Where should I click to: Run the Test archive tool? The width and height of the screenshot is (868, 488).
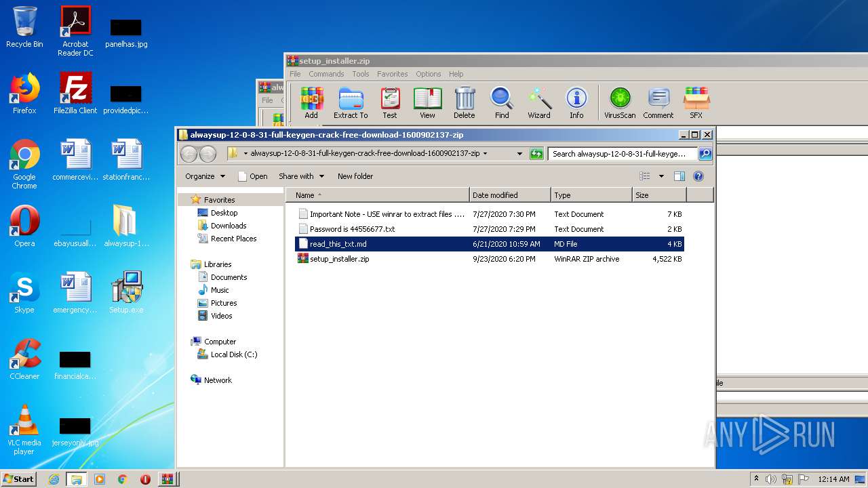coord(390,103)
